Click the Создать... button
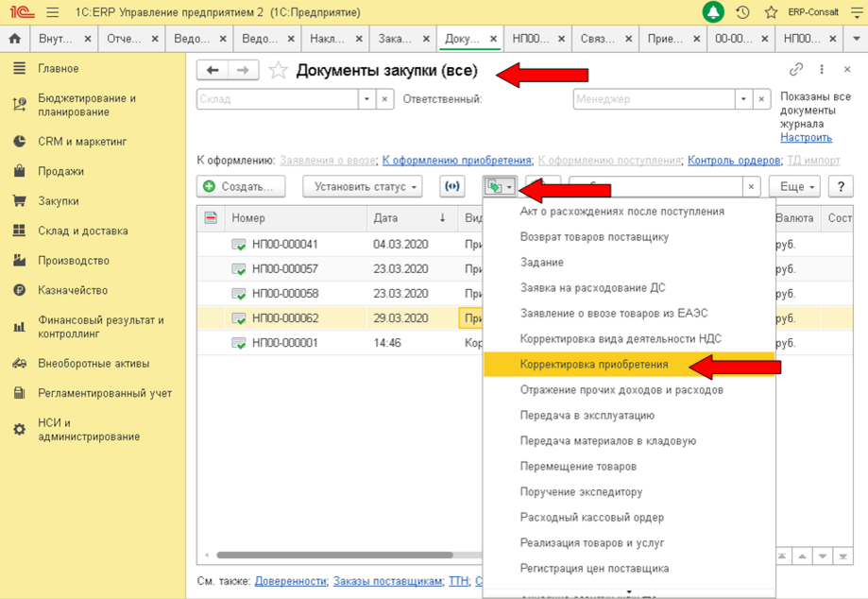 241,186
